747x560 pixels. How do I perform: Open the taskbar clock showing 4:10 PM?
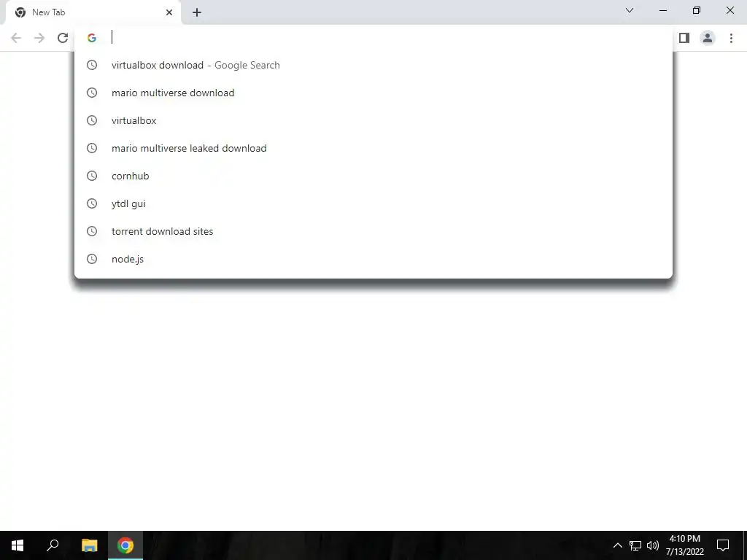click(684, 545)
